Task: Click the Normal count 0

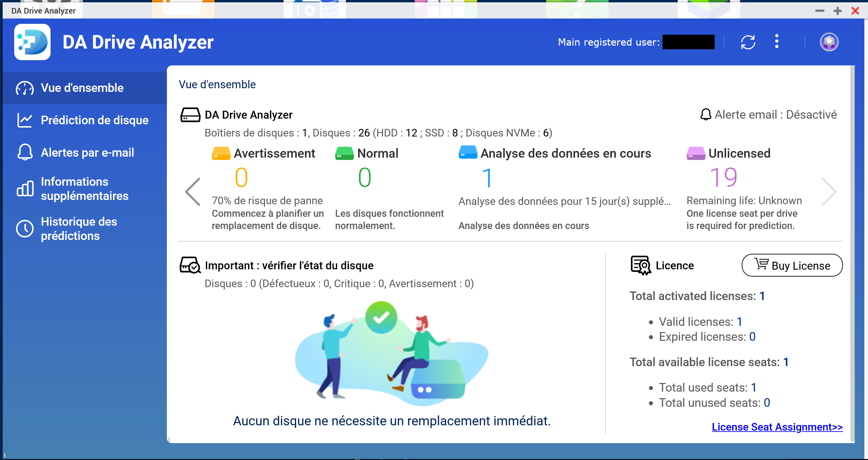Action: tap(364, 177)
